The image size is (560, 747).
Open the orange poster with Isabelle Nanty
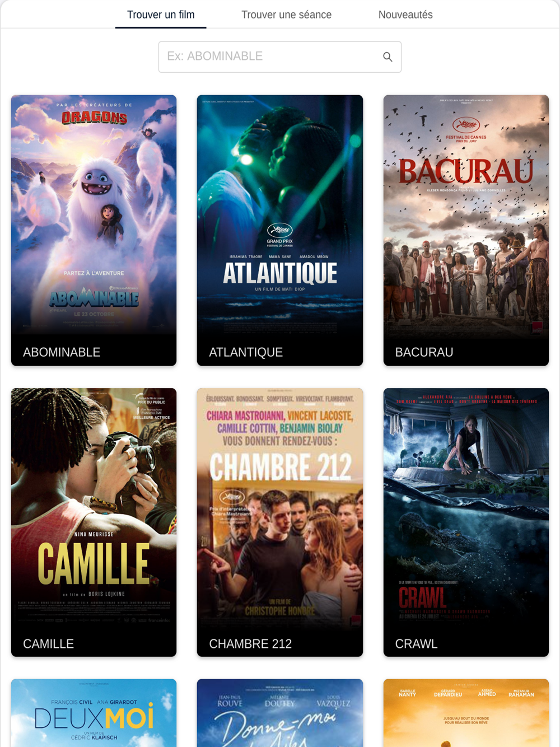[x=466, y=713]
